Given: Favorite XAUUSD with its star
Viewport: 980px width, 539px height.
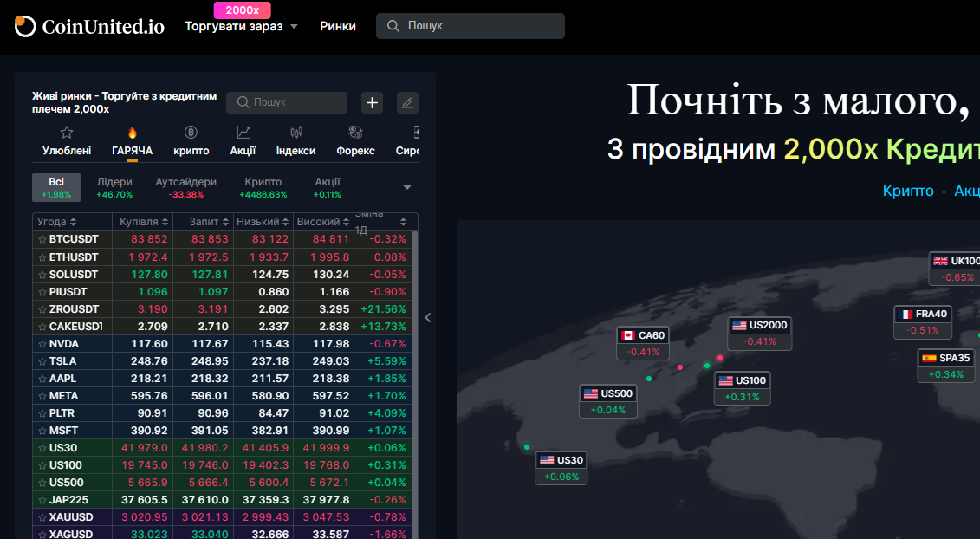Looking at the screenshot, I should click(x=42, y=517).
